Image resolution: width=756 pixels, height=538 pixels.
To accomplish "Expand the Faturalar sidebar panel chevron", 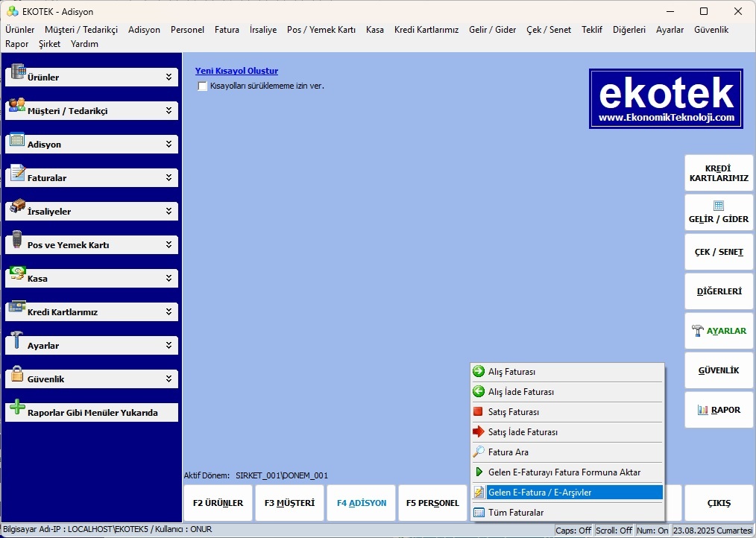I will pyautogui.click(x=168, y=178).
